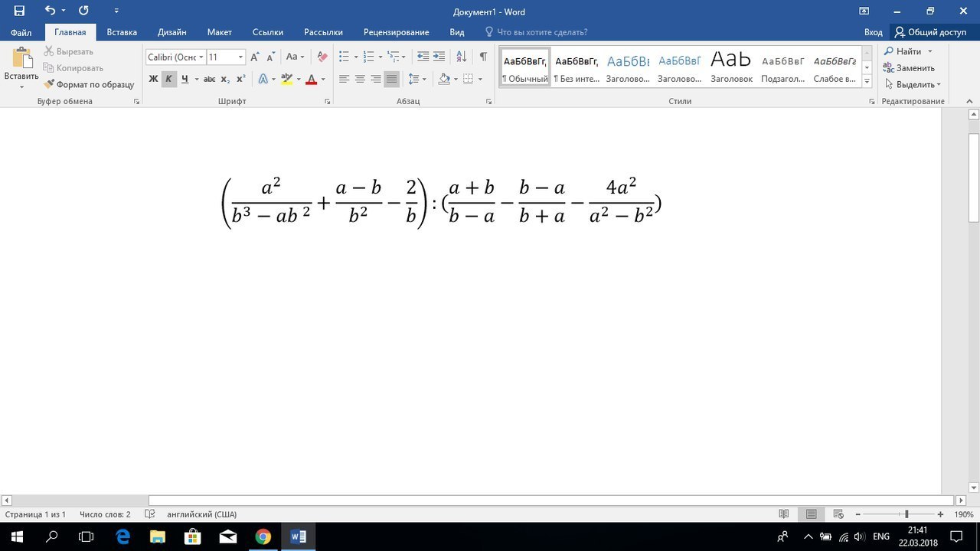
Task: Expand the styles gallery with More arrow
Action: 867,80
